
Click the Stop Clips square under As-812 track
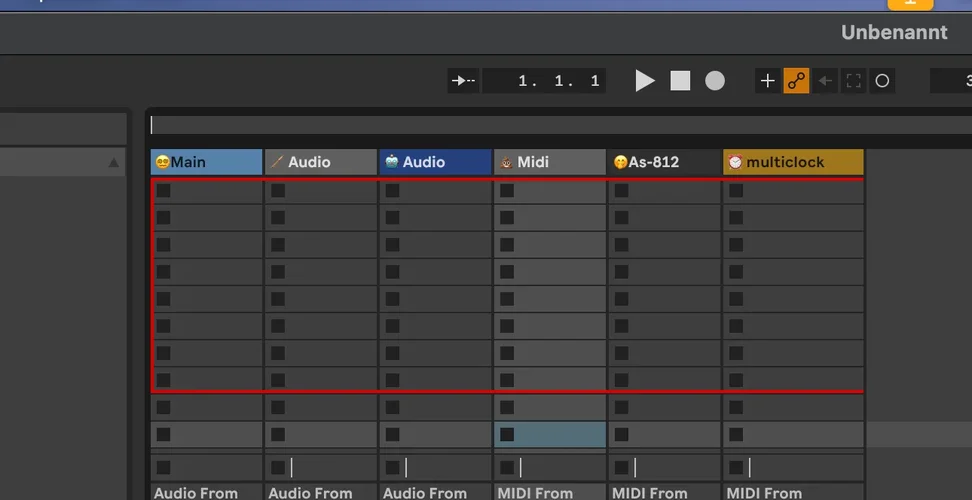pos(621,467)
